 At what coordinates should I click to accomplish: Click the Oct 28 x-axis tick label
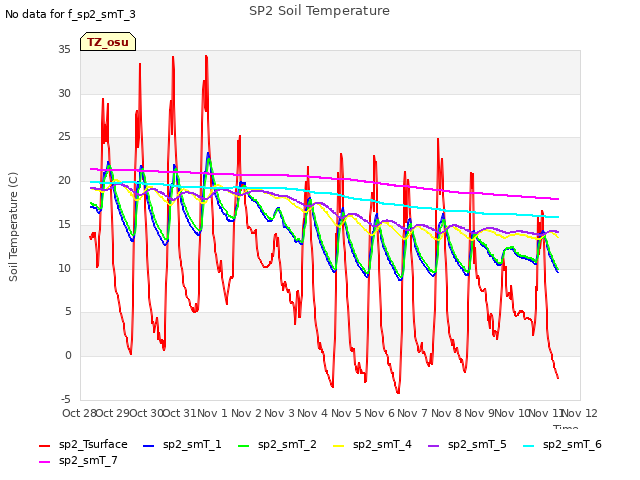79,413
